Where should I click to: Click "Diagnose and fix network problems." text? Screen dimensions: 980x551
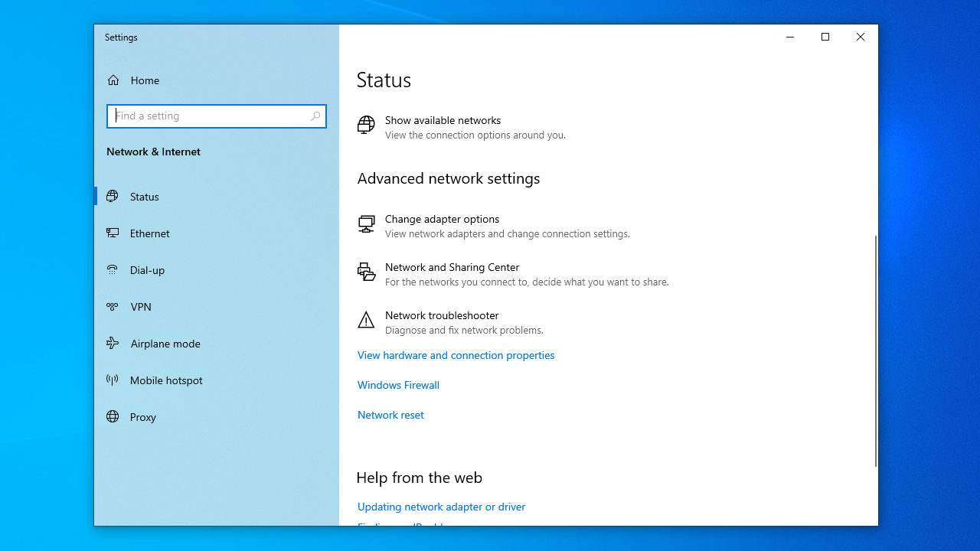(x=464, y=331)
